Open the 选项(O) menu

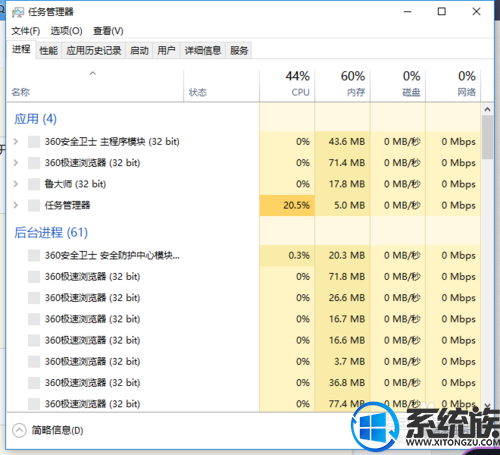click(66, 31)
